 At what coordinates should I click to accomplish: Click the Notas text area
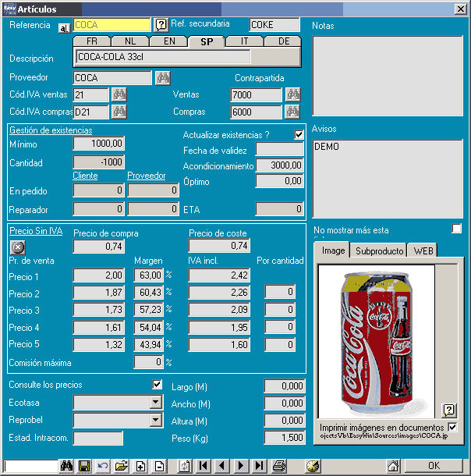pos(388,76)
